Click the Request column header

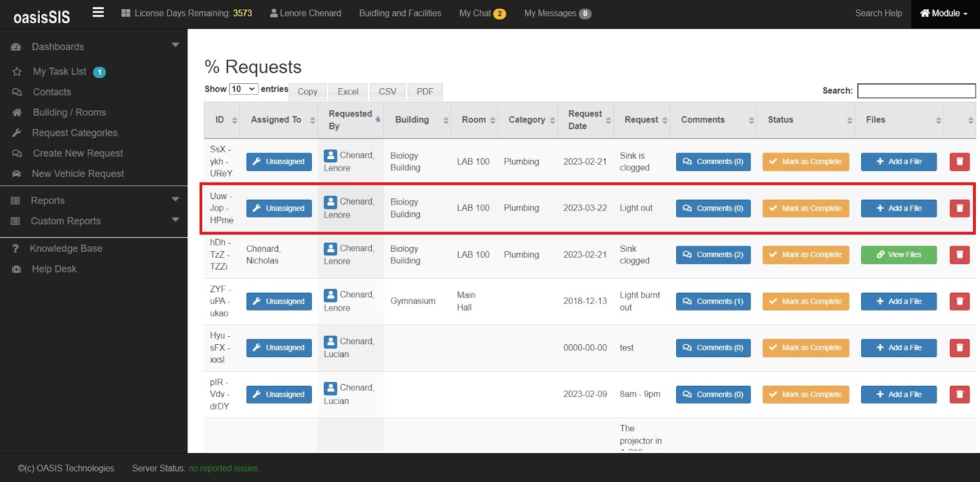(x=642, y=120)
